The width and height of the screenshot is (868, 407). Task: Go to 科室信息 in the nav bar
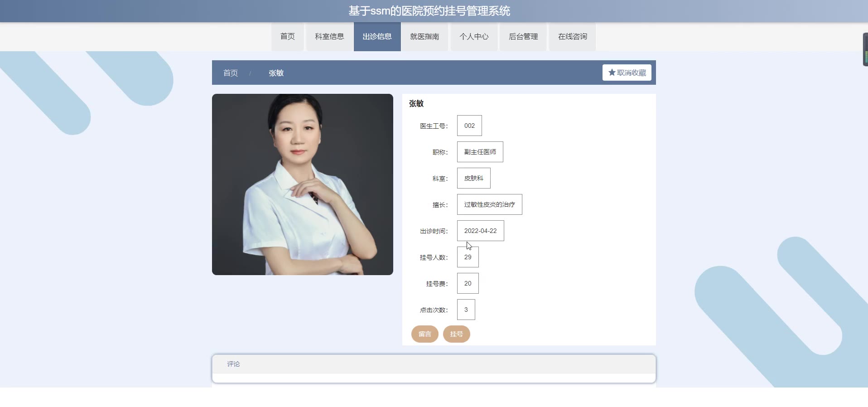(329, 37)
